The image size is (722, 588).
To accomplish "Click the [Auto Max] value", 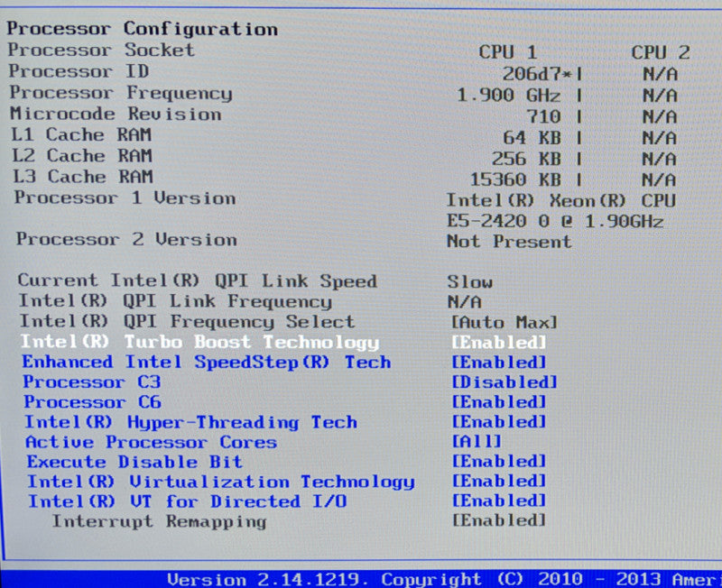I will point(504,323).
